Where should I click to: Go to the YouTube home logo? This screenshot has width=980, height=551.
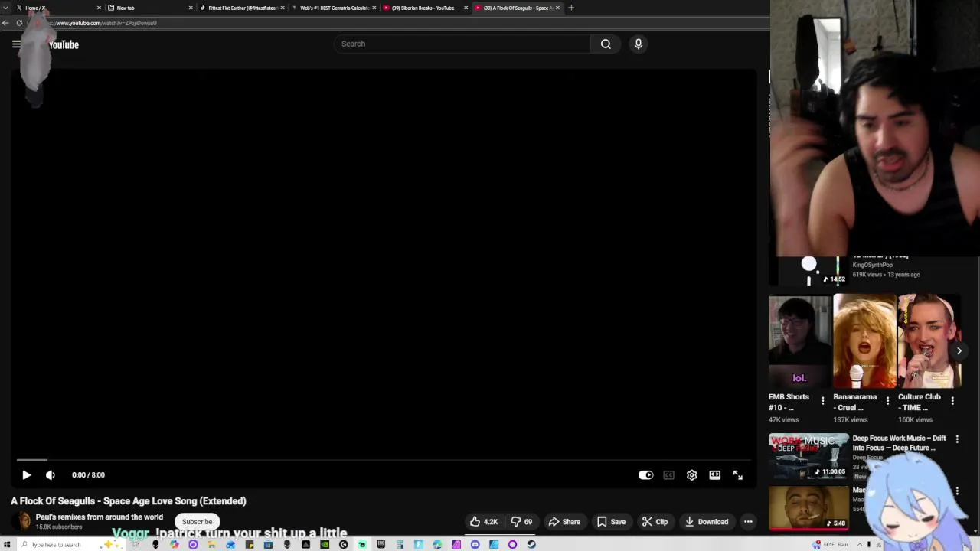point(64,44)
